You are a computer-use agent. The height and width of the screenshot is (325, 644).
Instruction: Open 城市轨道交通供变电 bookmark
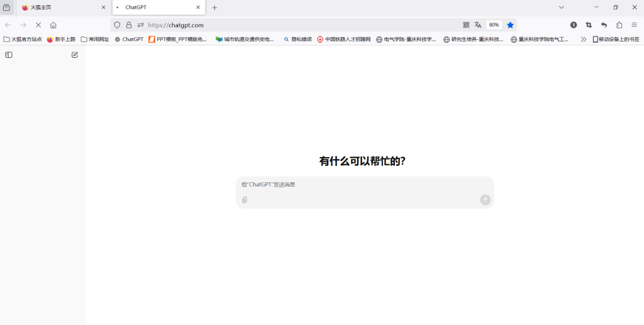coord(245,40)
